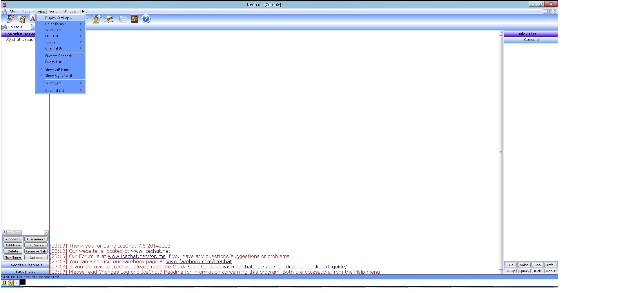Viewport: 644px width, 293px height.
Task: Open the smiley emoticon picker
Action: pyautogui.click(x=10, y=283)
